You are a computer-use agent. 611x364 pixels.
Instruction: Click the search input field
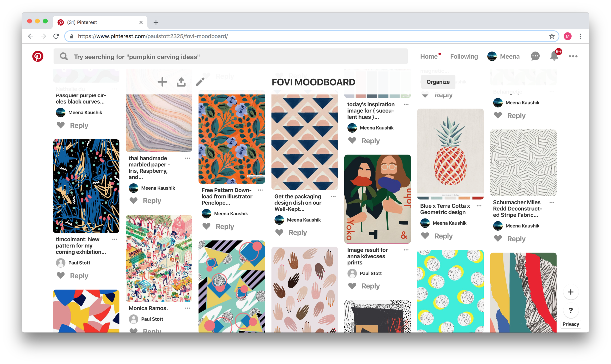coord(230,57)
